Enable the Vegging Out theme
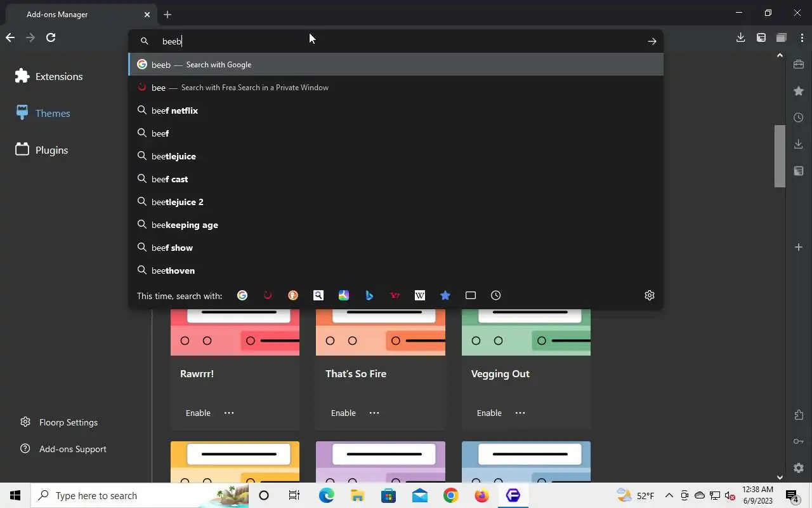 coord(489,413)
